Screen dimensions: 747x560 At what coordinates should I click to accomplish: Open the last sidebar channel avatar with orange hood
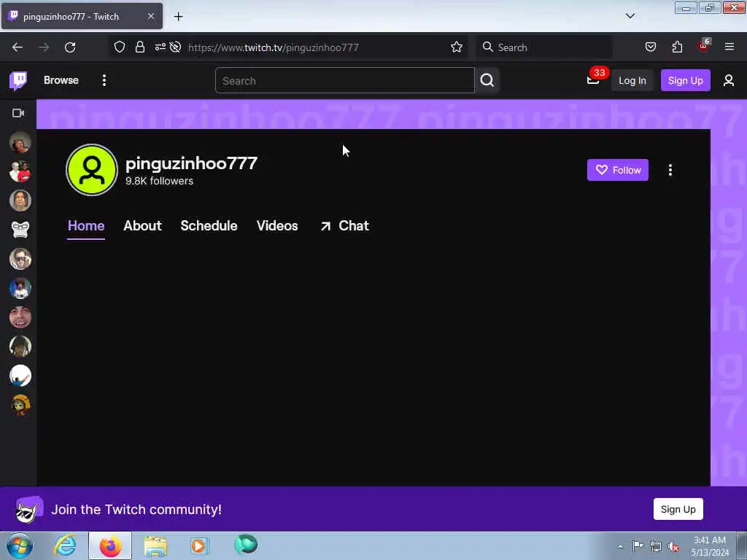[x=20, y=405]
